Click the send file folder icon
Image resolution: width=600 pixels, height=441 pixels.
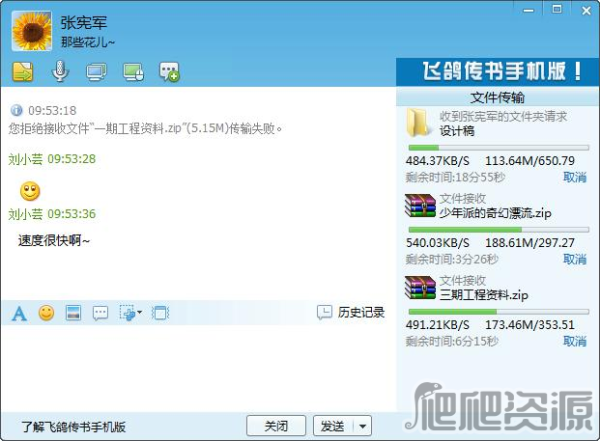point(23,72)
